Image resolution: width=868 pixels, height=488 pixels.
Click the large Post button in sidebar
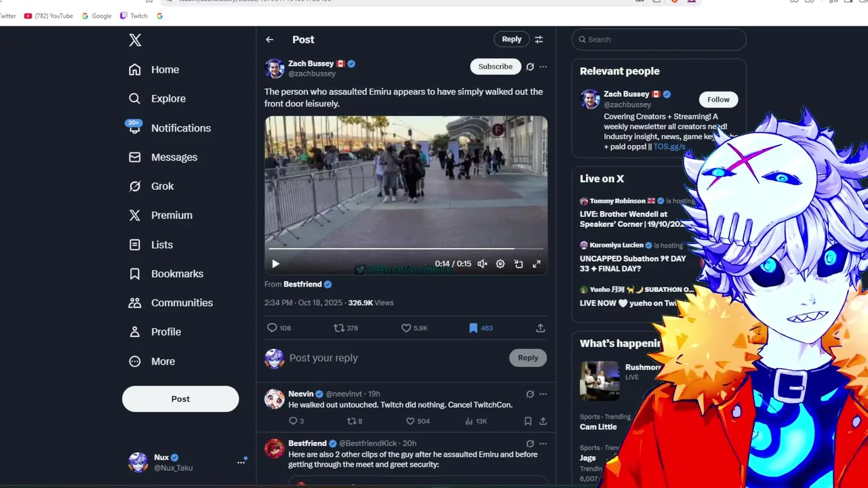(x=180, y=399)
